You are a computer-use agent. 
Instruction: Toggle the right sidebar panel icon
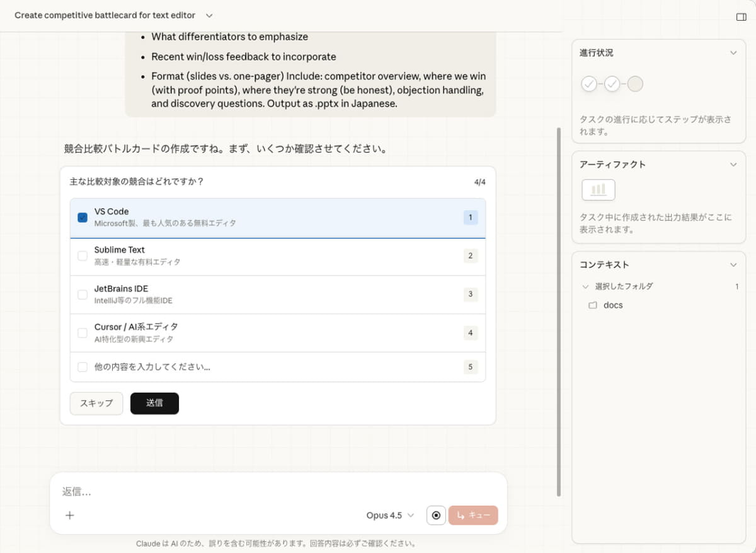pyautogui.click(x=741, y=17)
